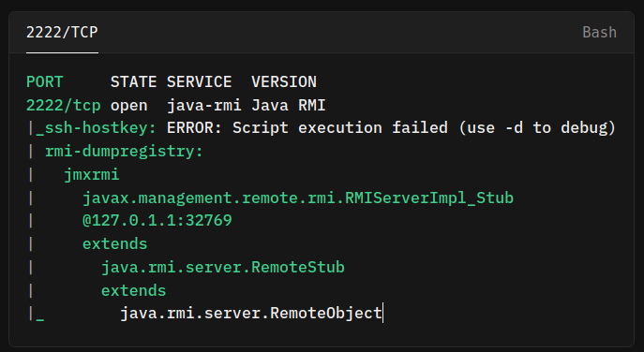Click the javax.management.remote.rmi.RMIServerImpl_Stub line
644x352 pixels.
(298, 198)
